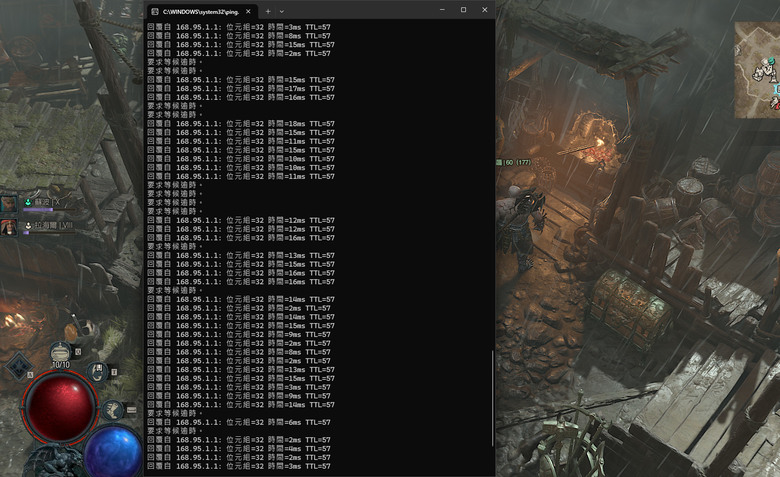Select the first party member portrait
This screenshot has width=780, height=477.
[8, 203]
